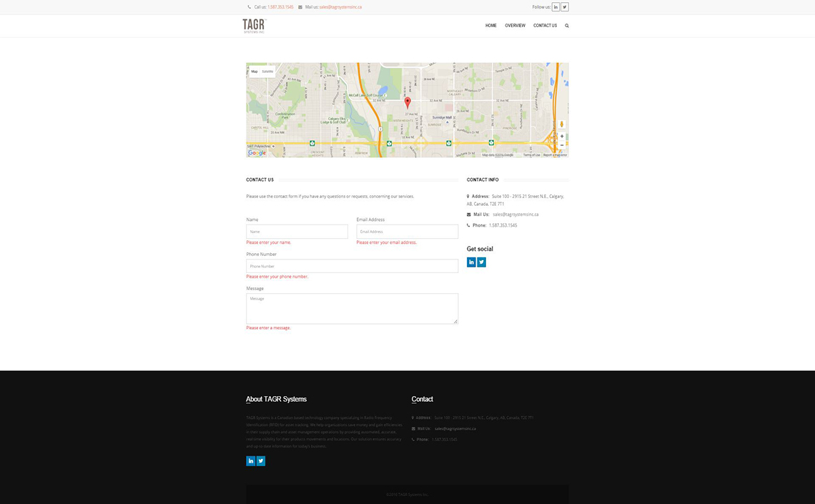Focus the Name input field
The width and height of the screenshot is (815, 504).
tap(297, 232)
